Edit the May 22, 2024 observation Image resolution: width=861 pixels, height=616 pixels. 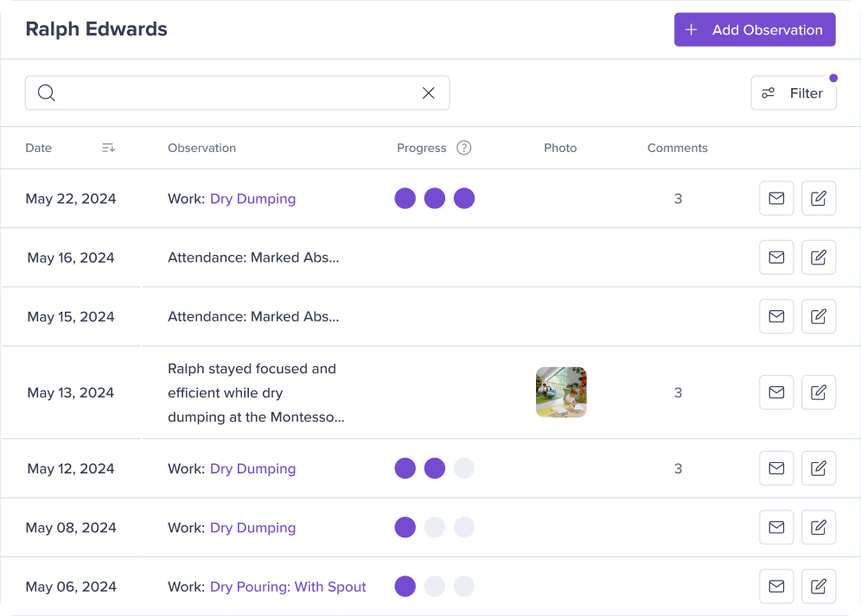[x=819, y=198]
